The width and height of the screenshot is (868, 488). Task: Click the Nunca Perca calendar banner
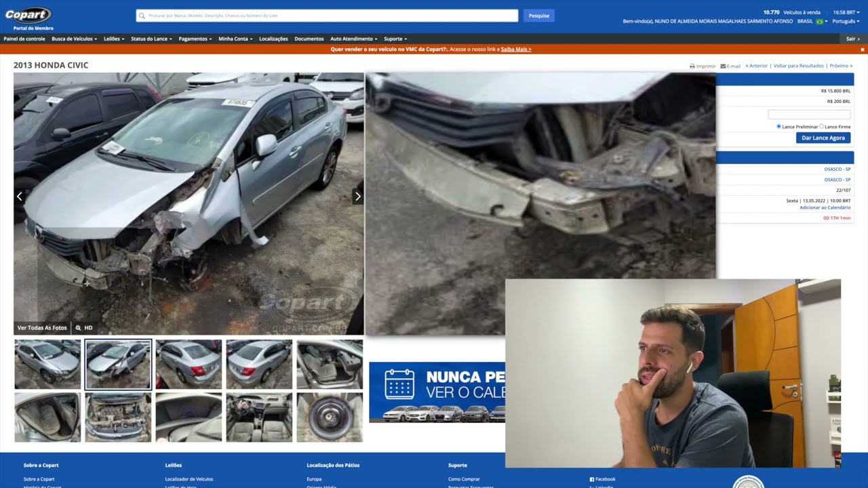[437, 392]
